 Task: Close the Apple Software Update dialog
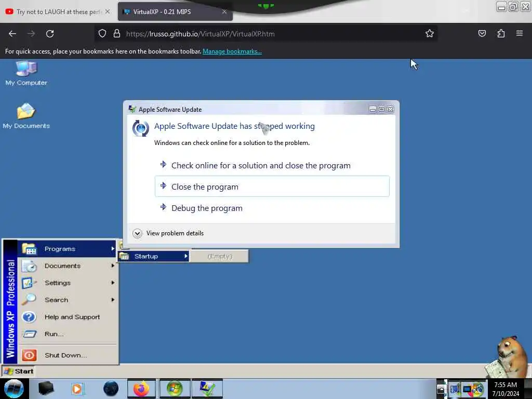click(391, 109)
